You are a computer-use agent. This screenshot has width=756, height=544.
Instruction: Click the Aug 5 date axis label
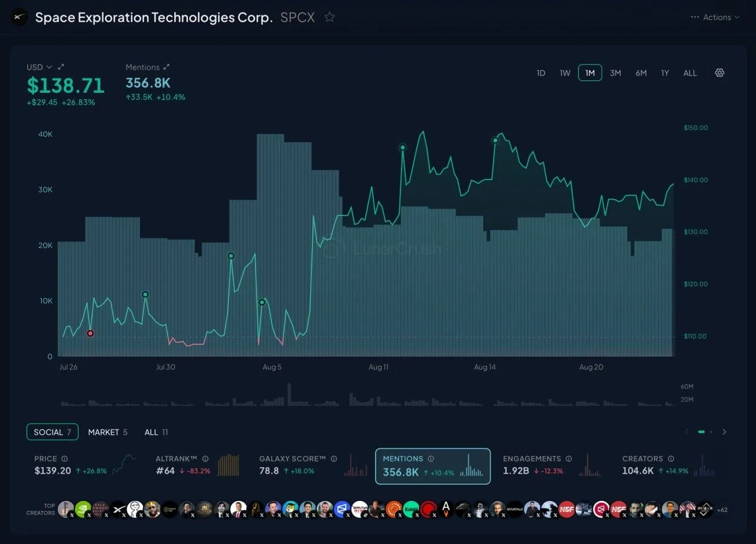272,367
